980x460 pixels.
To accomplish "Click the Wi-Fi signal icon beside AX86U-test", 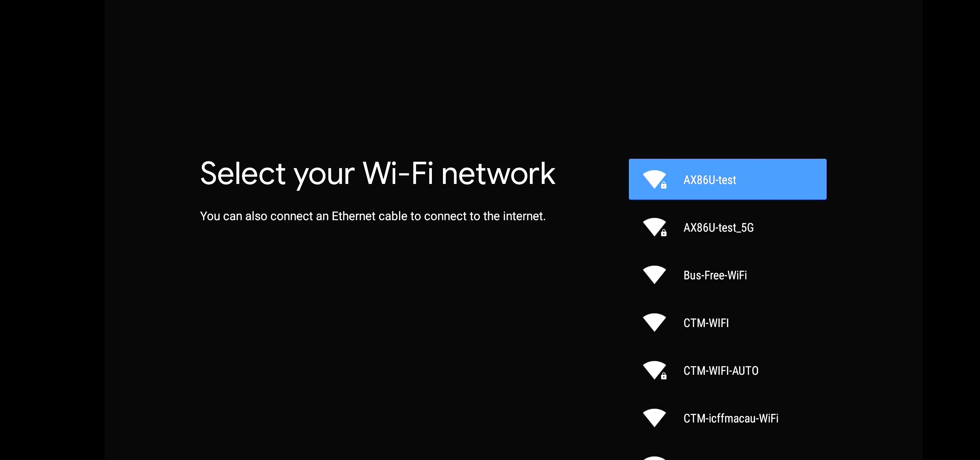I will (654, 179).
